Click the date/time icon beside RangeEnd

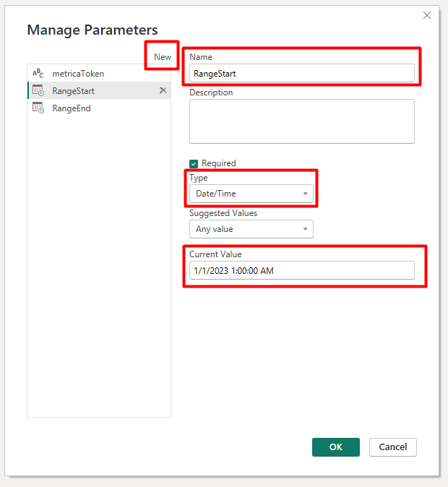[x=38, y=108]
